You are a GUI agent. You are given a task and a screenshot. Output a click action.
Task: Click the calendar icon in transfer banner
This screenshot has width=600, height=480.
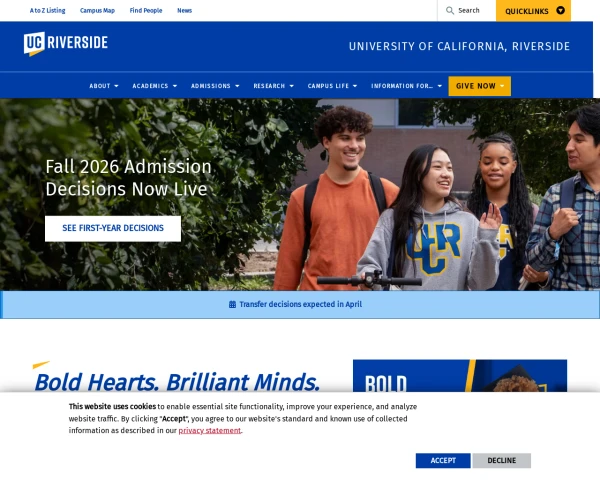(232, 305)
